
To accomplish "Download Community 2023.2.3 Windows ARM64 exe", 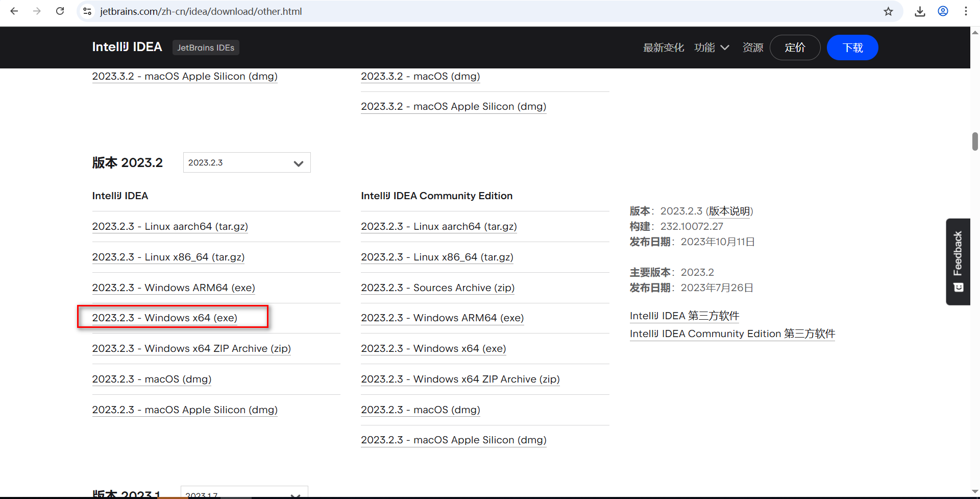I will coord(443,318).
